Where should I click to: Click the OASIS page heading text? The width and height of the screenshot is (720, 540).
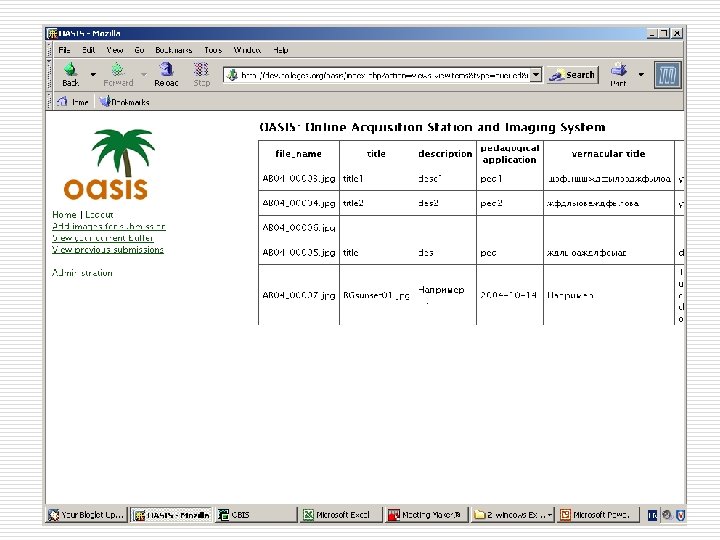[x=433, y=127]
